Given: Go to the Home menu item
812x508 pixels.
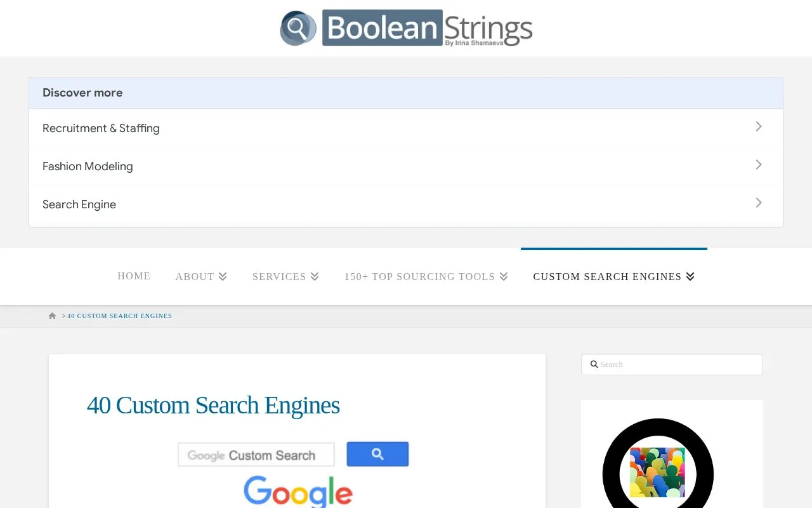Looking at the screenshot, I should point(134,276).
